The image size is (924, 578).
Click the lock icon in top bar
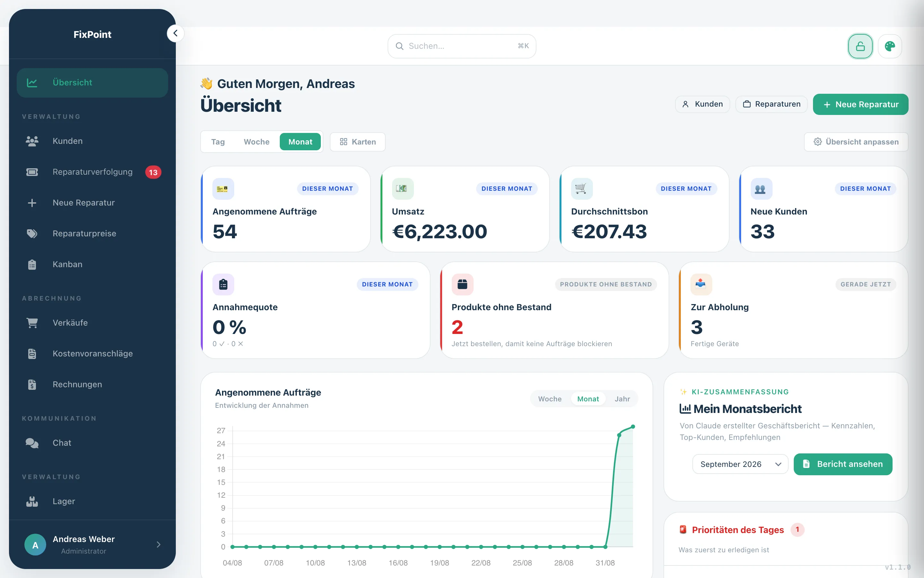coord(860,46)
